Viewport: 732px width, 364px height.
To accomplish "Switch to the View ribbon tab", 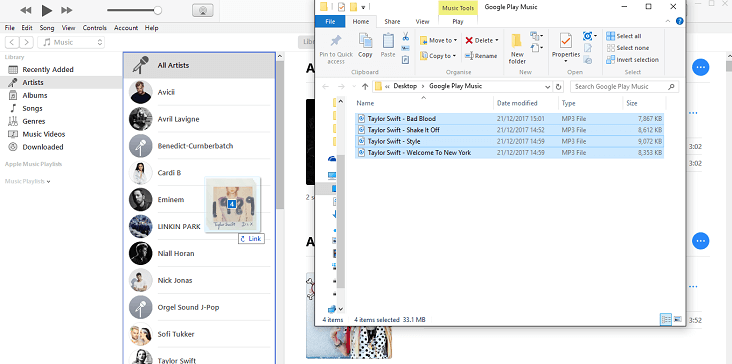I will point(422,21).
